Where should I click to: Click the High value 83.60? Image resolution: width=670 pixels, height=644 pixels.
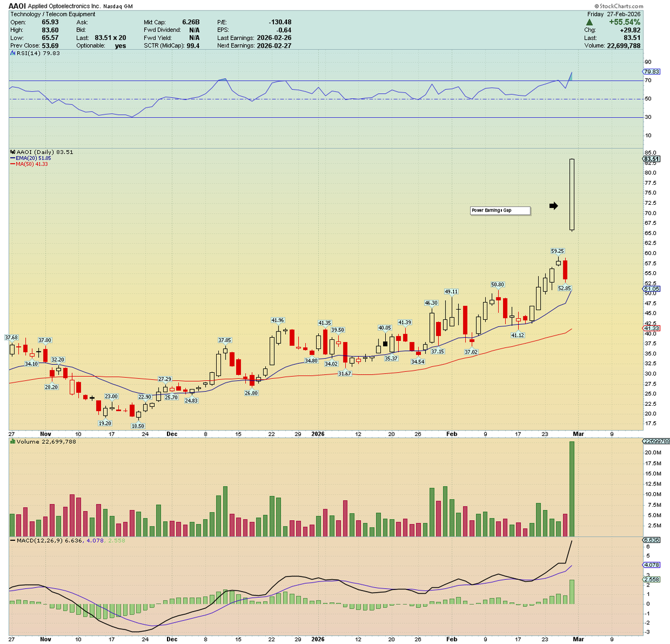pos(50,30)
